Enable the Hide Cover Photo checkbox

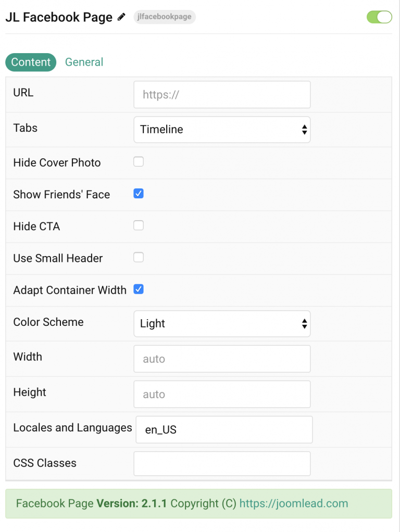click(138, 161)
